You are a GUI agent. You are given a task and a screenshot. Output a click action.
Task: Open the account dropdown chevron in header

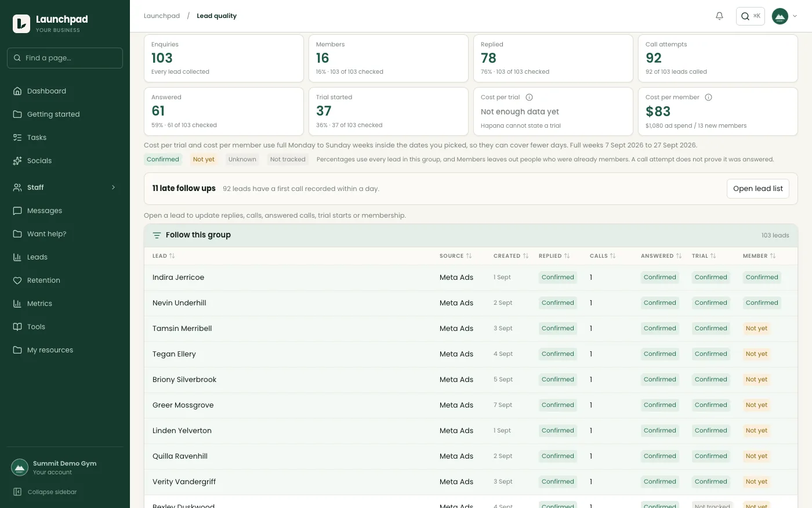795,16
